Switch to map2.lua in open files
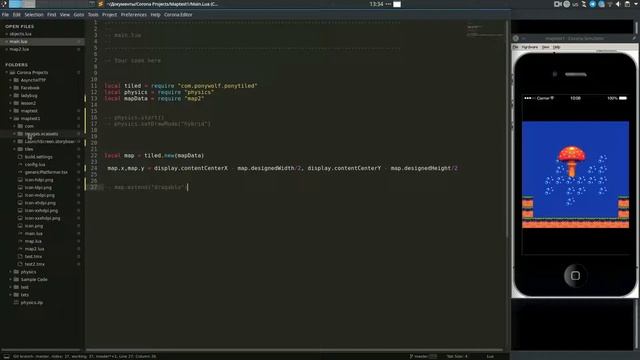This screenshot has width=640, height=360. click(19, 49)
